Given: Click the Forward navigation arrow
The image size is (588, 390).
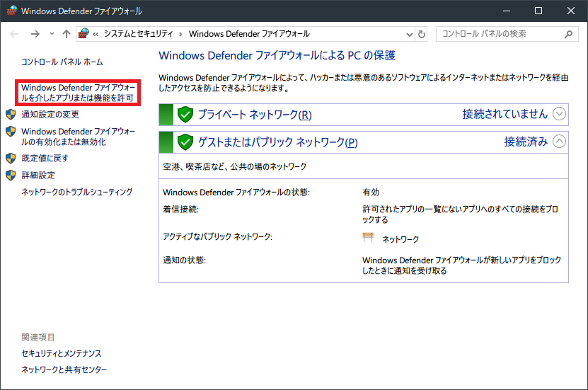Looking at the screenshot, I should point(35,34).
